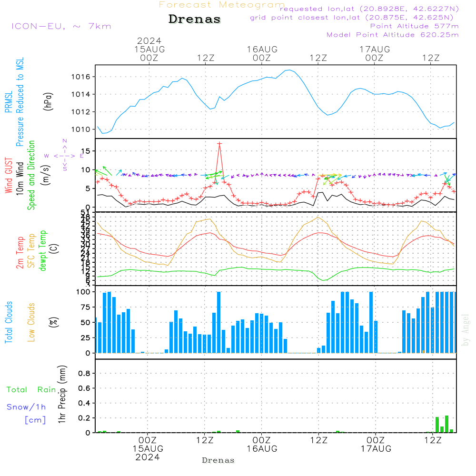Click the 1012 pressure tick value
The image size is (476, 476).
tap(81, 112)
